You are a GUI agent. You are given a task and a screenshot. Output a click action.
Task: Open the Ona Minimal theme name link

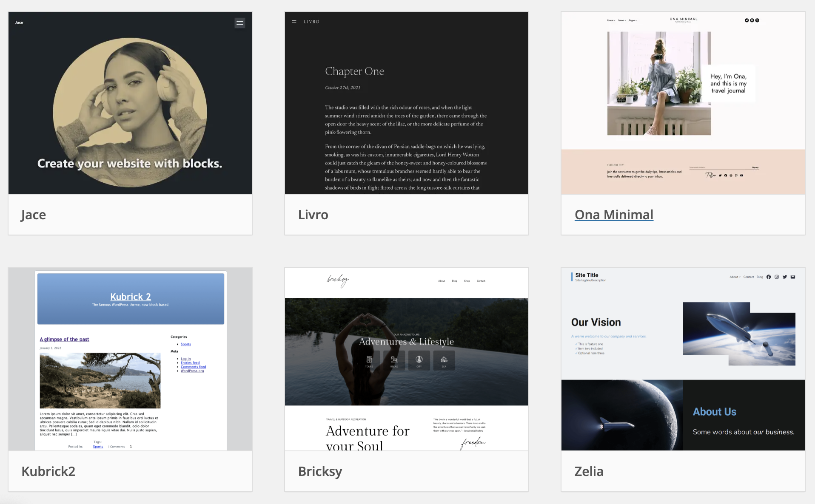(614, 215)
